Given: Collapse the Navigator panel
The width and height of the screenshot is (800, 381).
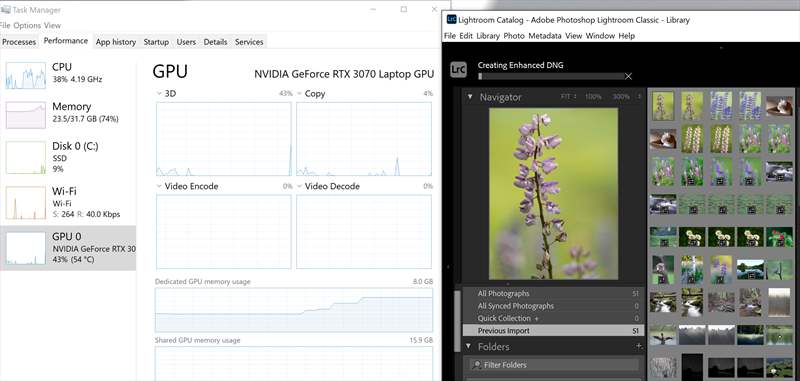Looking at the screenshot, I should click(470, 96).
